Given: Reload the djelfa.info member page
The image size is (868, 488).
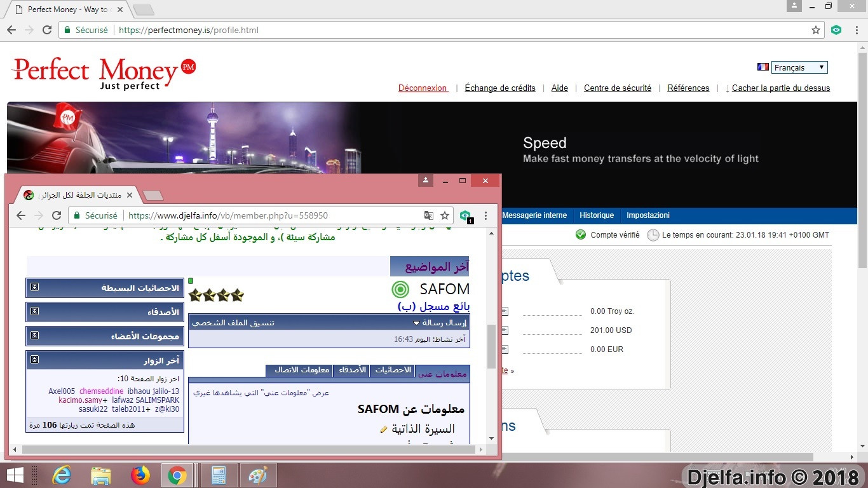Looking at the screenshot, I should point(57,215).
